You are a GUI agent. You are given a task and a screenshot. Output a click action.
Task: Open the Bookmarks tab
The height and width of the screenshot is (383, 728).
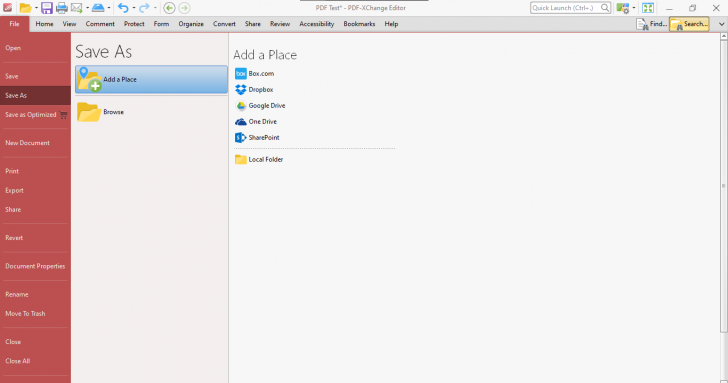359,24
